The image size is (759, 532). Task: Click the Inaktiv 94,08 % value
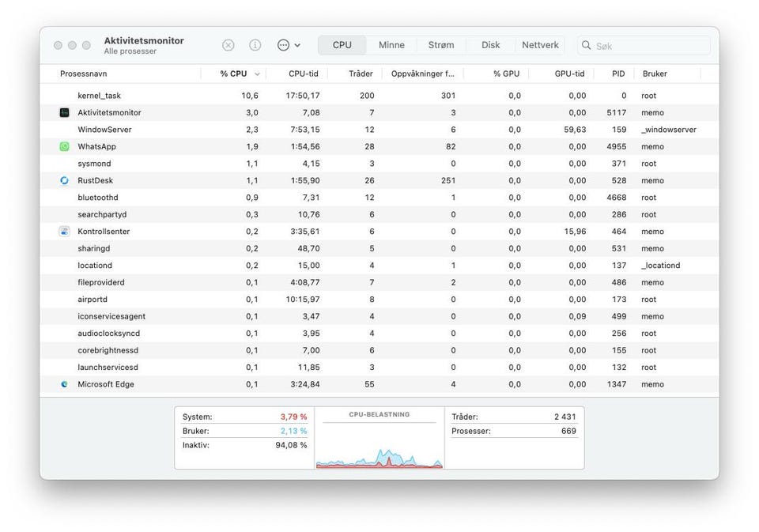pos(291,444)
